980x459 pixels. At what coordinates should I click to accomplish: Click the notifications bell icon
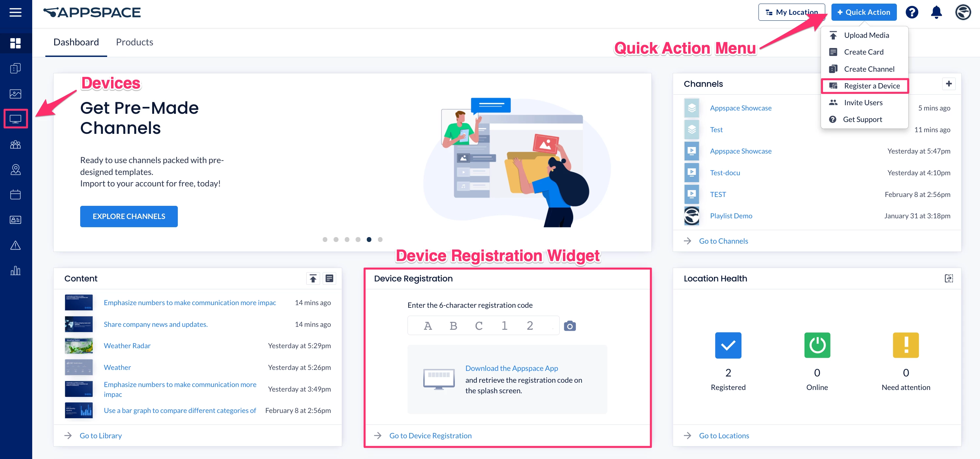936,12
